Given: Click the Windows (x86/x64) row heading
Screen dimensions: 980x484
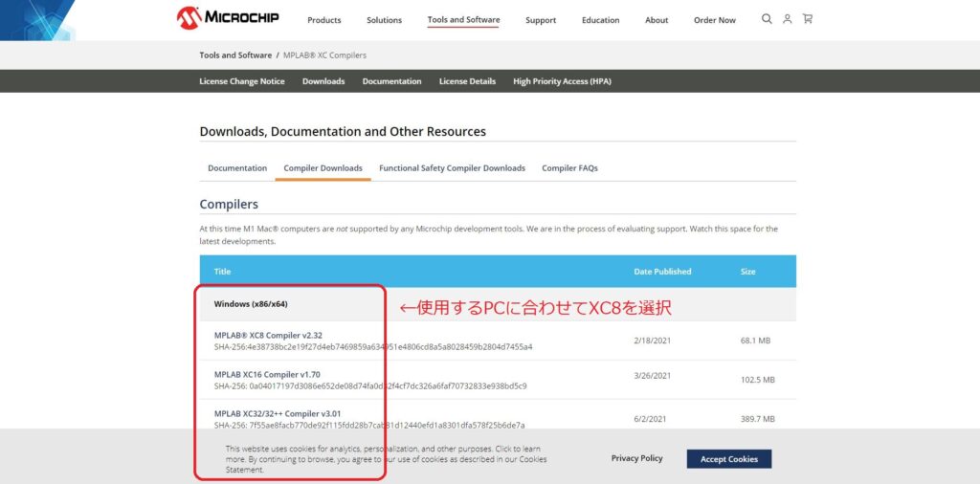Looking at the screenshot, I should (251, 304).
